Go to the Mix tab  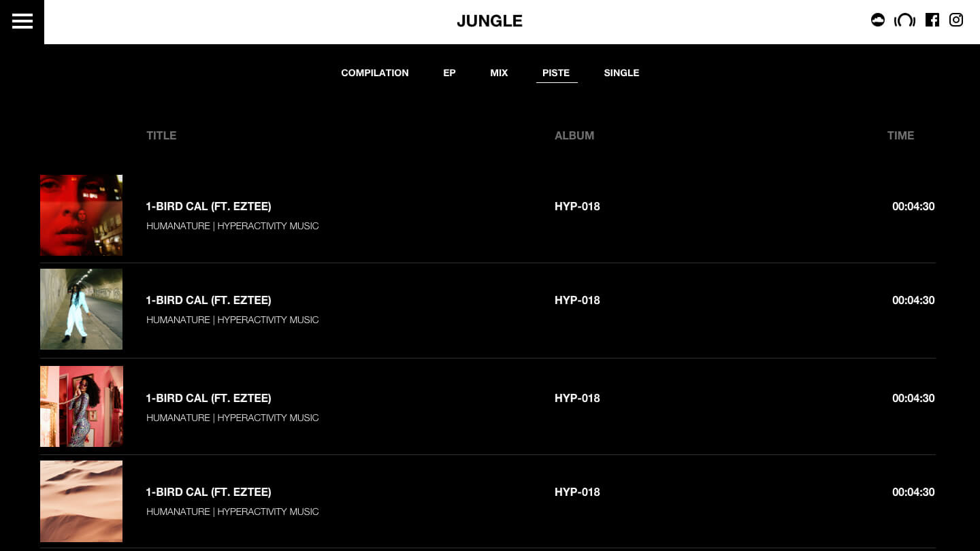tap(499, 73)
